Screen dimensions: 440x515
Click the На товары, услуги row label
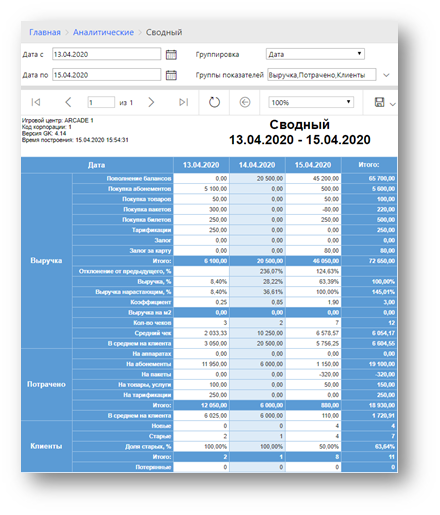pyautogui.click(x=145, y=385)
